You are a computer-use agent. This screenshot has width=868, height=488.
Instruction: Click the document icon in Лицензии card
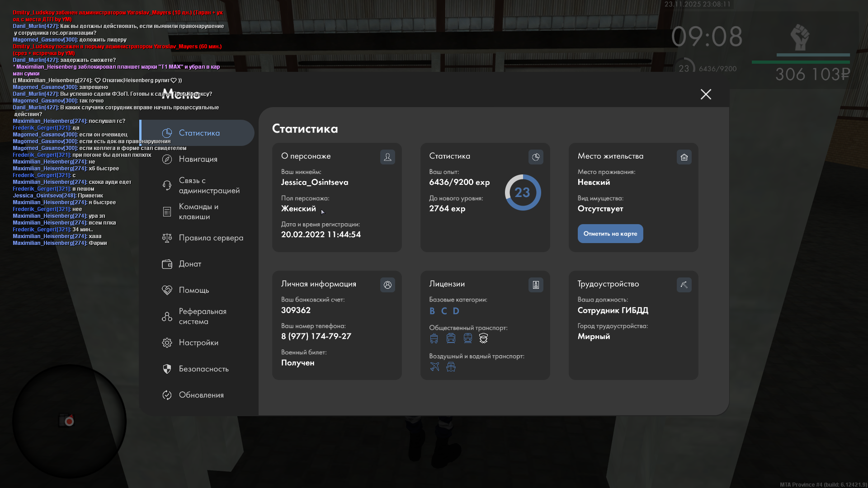[536, 285]
